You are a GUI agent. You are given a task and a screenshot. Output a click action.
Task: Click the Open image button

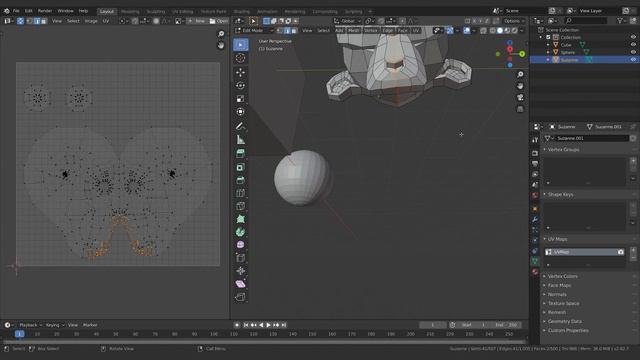pos(219,21)
